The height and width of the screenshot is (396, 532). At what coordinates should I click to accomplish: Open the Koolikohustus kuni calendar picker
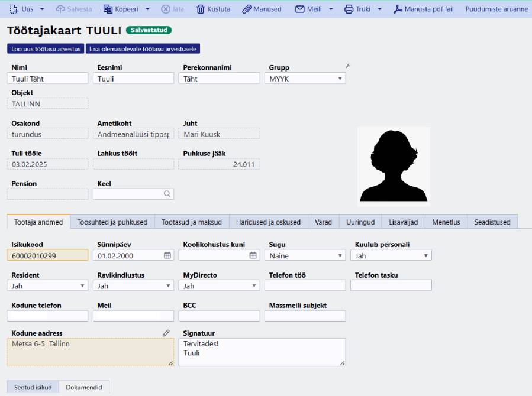click(253, 256)
